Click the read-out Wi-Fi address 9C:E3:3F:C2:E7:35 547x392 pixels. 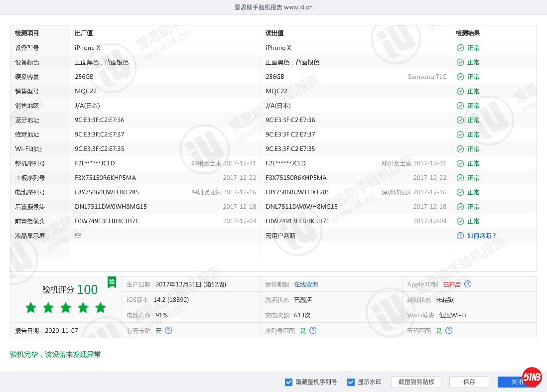[x=290, y=149]
